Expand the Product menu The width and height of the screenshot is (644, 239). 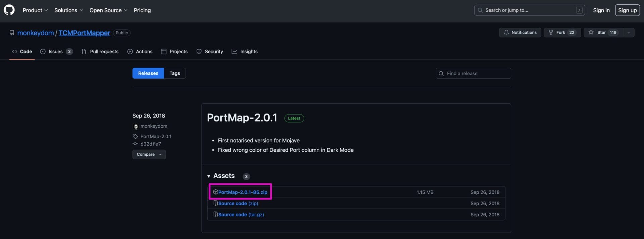[35, 10]
